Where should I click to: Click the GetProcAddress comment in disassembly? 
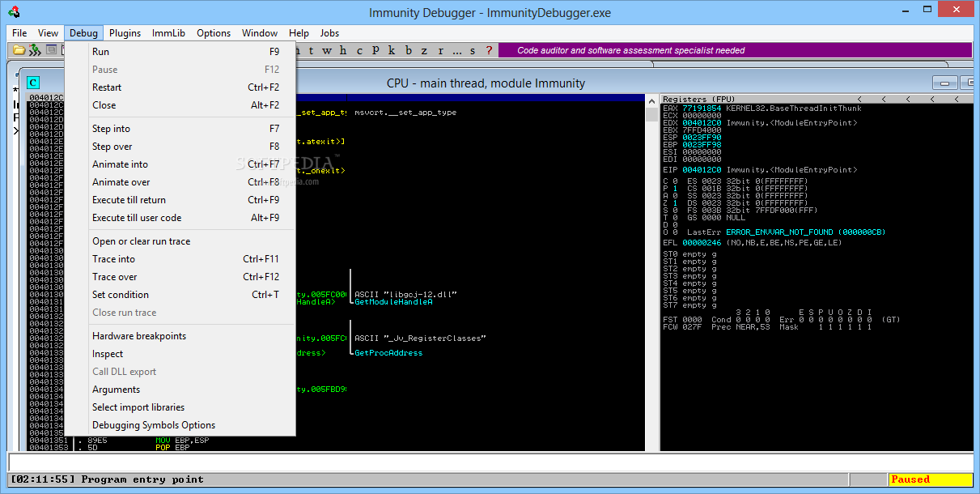388,353
